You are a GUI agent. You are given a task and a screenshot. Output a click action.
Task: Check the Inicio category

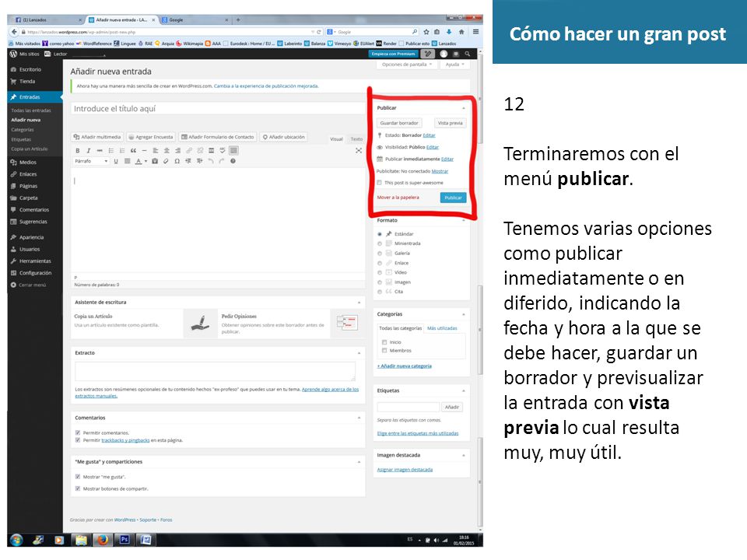click(x=384, y=342)
